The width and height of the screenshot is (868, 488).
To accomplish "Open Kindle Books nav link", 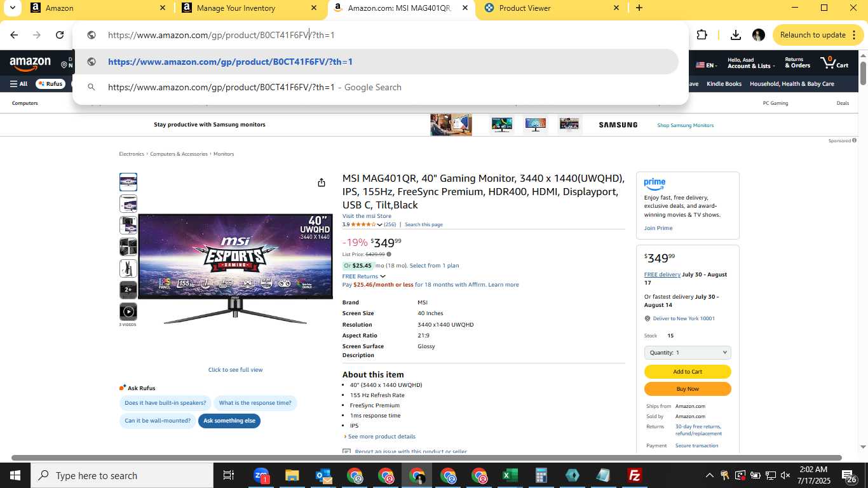I will point(724,84).
